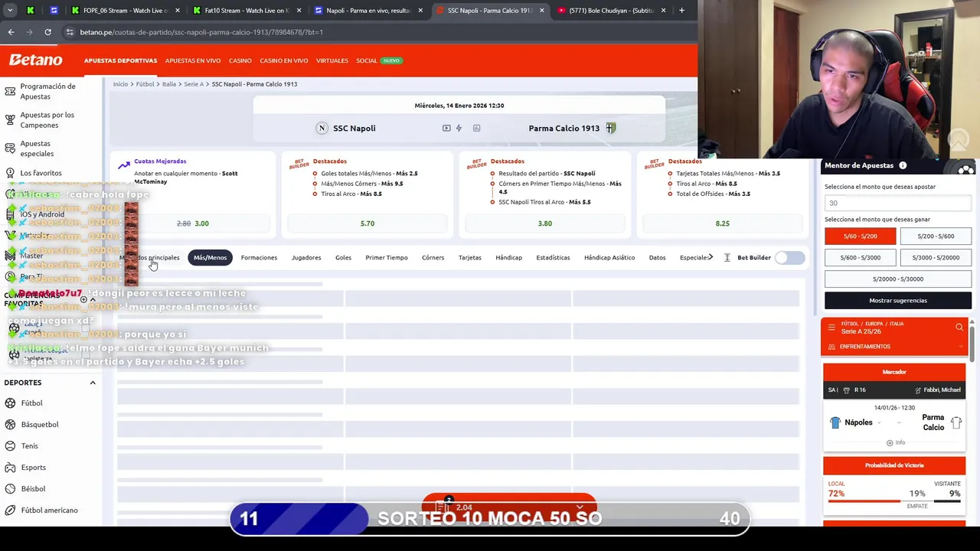This screenshot has height=551, width=980.
Task: Open Casino en Vivo nav menu
Action: coord(284,60)
